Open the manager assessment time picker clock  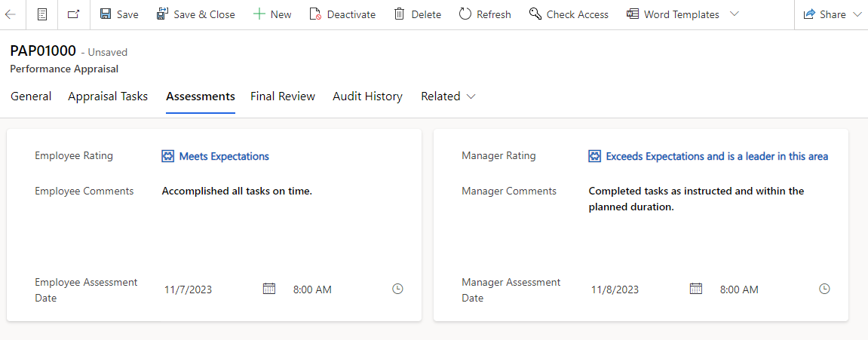pos(824,289)
